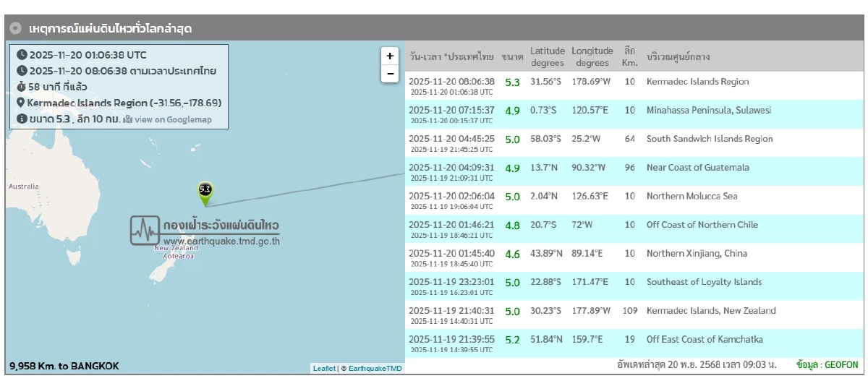The image size is (868, 381).
Task: Click the info icon beside magnitude text
Action: click(x=22, y=119)
